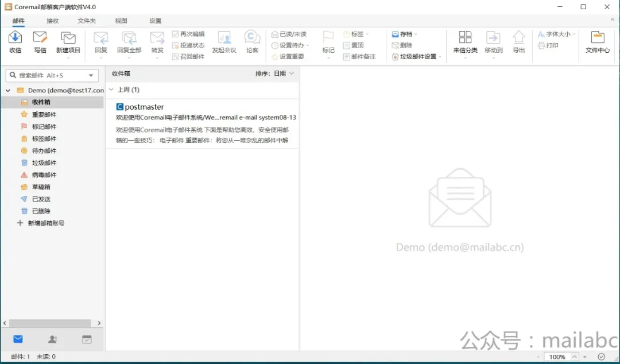This screenshot has height=364, width=620.
Task: Zoom out with the minus button
Action: click(538, 357)
